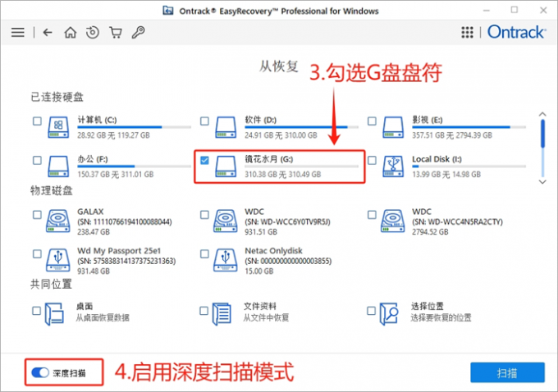Click the 办公 (F:) drive icon
This screenshot has width=558, height=392.
coord(58,166)
